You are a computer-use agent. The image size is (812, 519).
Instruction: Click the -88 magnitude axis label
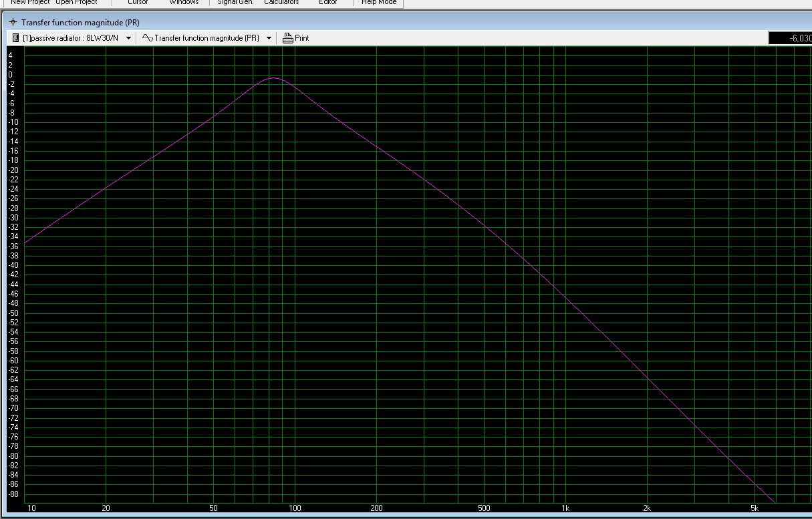[13, 494]
